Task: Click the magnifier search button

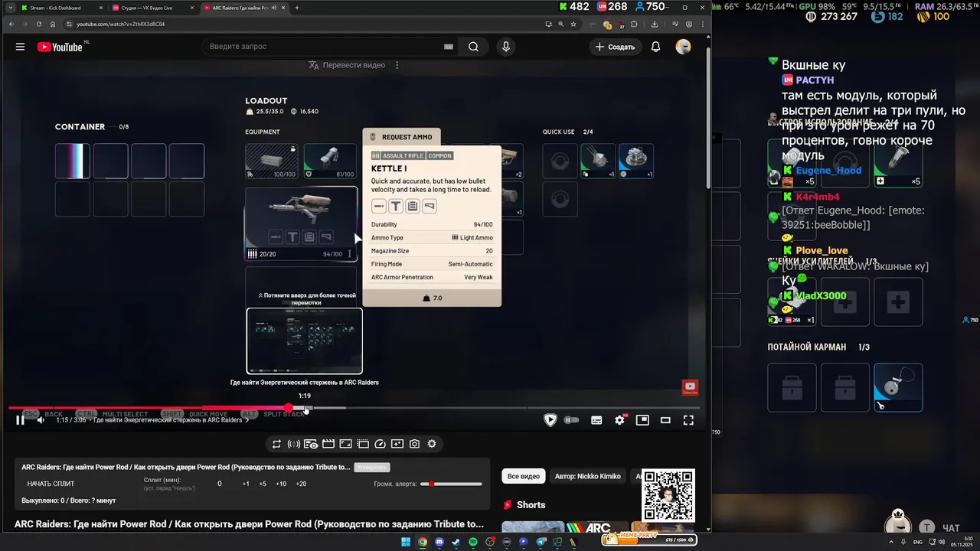Action: pos(473,47)
